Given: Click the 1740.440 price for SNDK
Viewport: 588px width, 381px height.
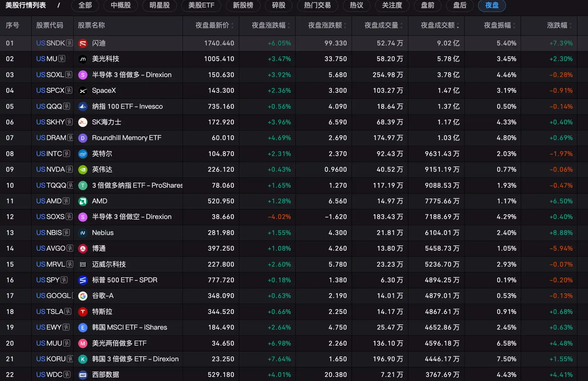Looking at the screenshot, I should pos(219,43).
